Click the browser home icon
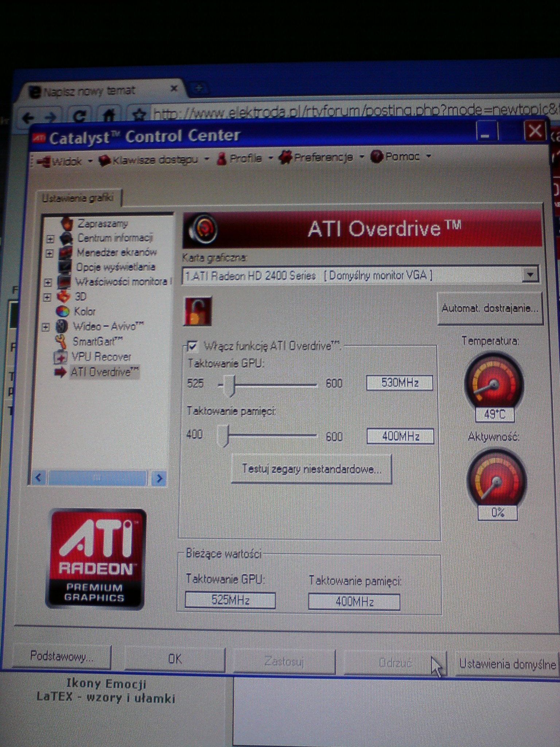 click(x=109, y=116)
